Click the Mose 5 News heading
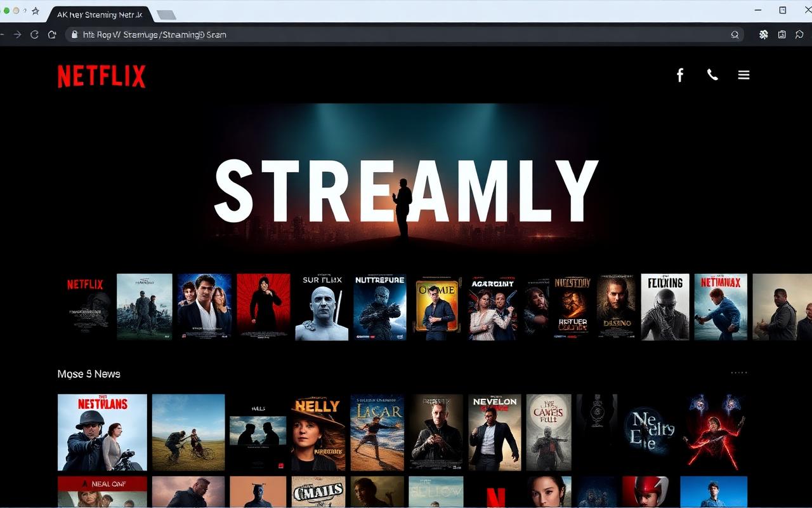The image size is (812, 508). point(89,374)
